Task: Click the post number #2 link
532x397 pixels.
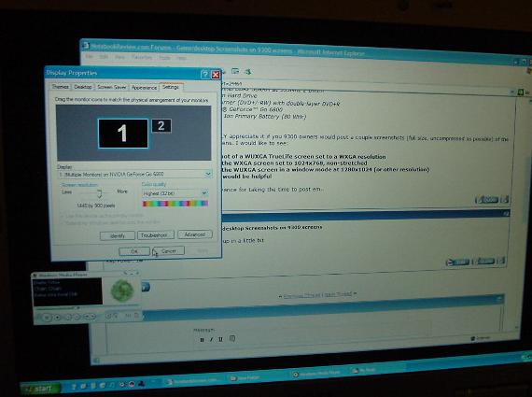Action: pyautogui.click(x=506, y=213)
